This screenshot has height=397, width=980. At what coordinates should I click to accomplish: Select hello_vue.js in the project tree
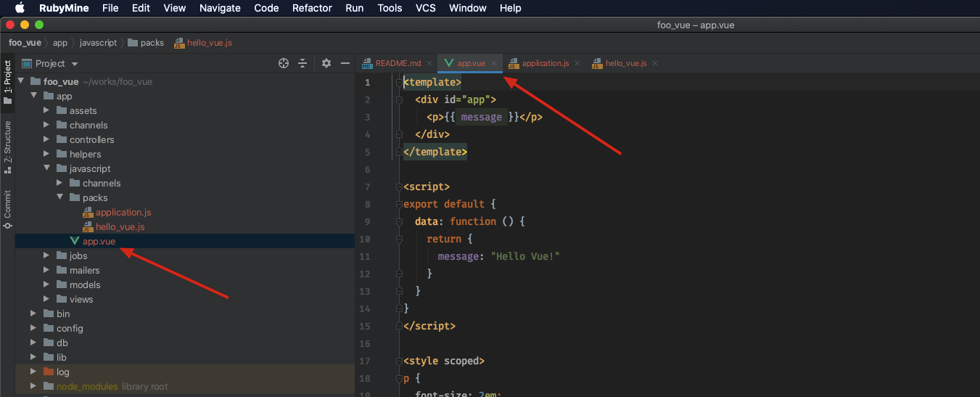coord(120,226)
